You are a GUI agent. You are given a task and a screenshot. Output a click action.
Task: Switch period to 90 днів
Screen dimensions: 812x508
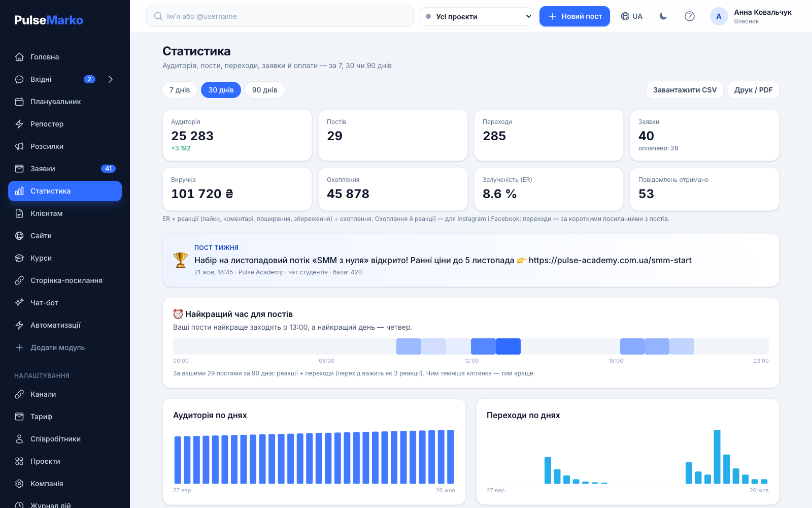[265, 90]
